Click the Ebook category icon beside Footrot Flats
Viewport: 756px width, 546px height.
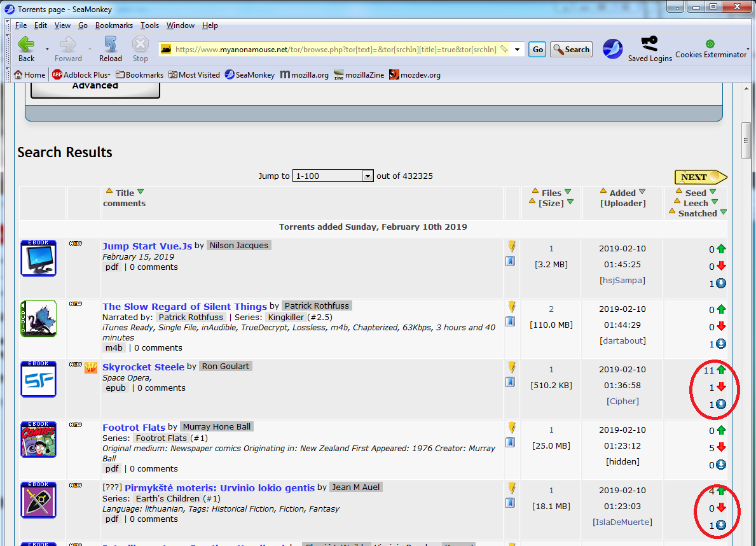click(39, 439)
